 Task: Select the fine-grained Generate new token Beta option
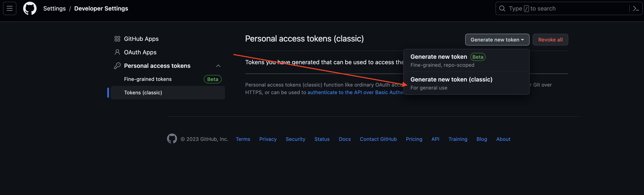click(x=439, y=57)
